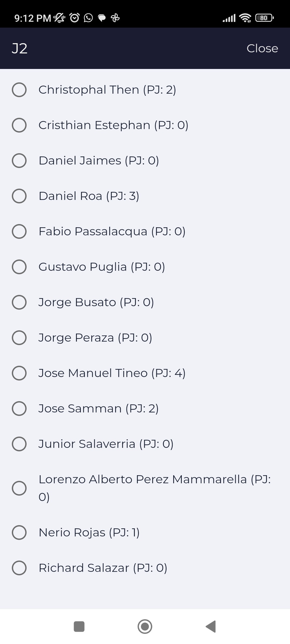Screen dimensions: 290x644
Task: Tap the alarm clock status icon
Action: tap(74, 18)
